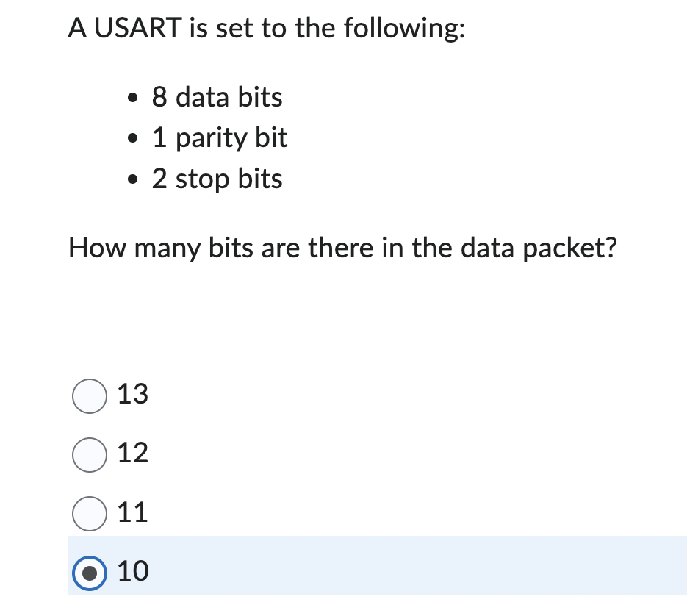687x616 pixels.
Task: Click the answer label 11
Action: click(x=132, y=513)
